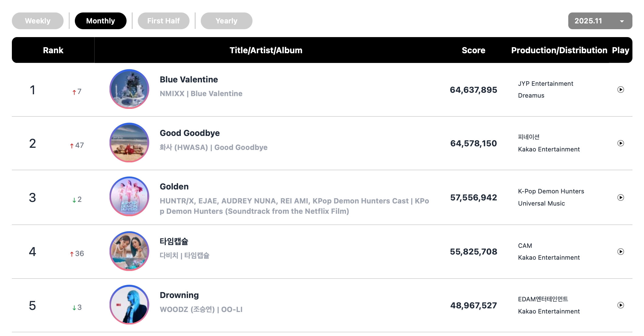Click the Good Goodbye song title

pos(190,133)
